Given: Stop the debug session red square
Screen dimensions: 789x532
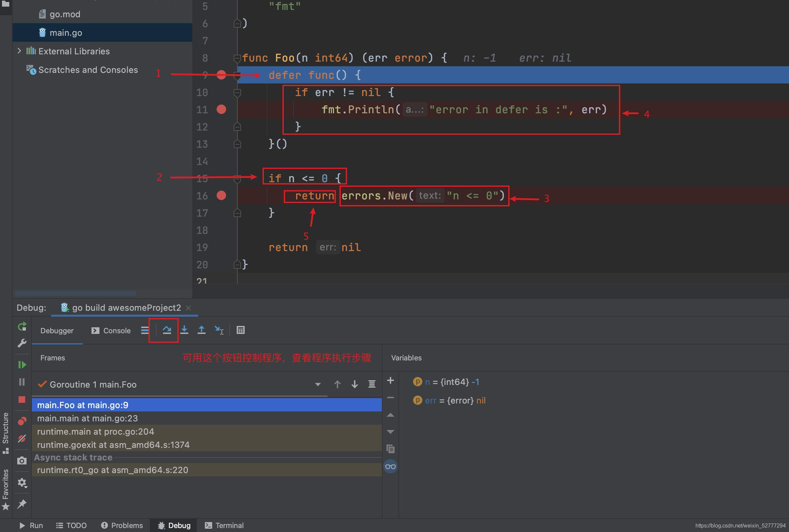Looking at the screenshot, I should (x=22, y=399).
